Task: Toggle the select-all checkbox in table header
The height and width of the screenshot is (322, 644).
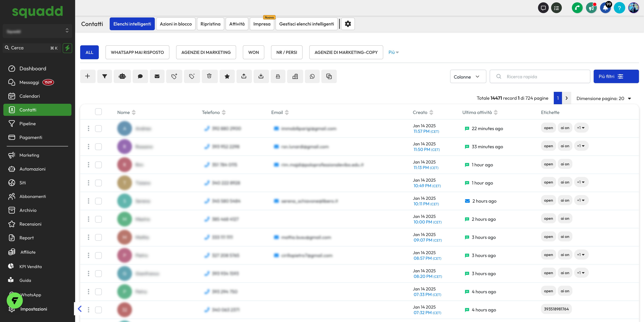Action: click(x=98, y=112)
